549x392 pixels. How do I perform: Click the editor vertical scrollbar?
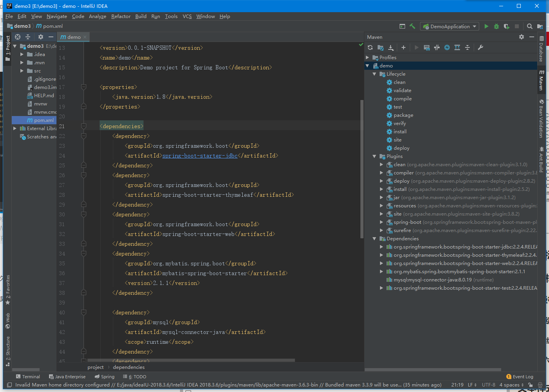(362, 169)
